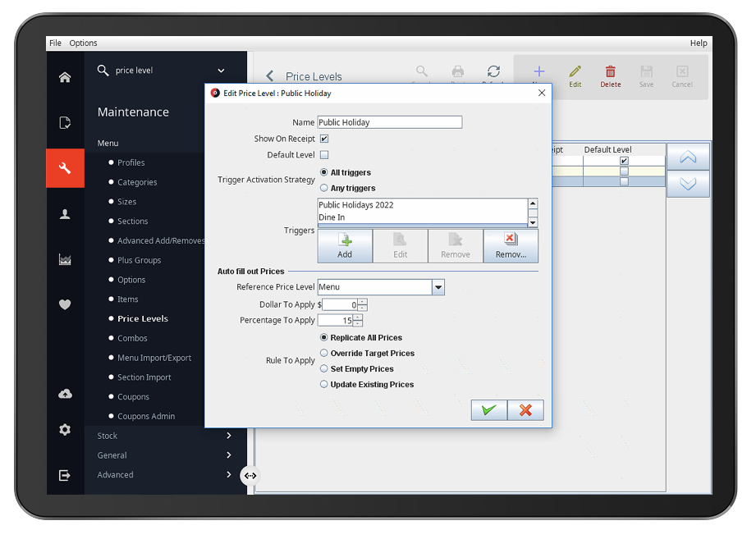Open the Reference Price Level dropdown
Screen dimensions: 756x539
[438, 287]
